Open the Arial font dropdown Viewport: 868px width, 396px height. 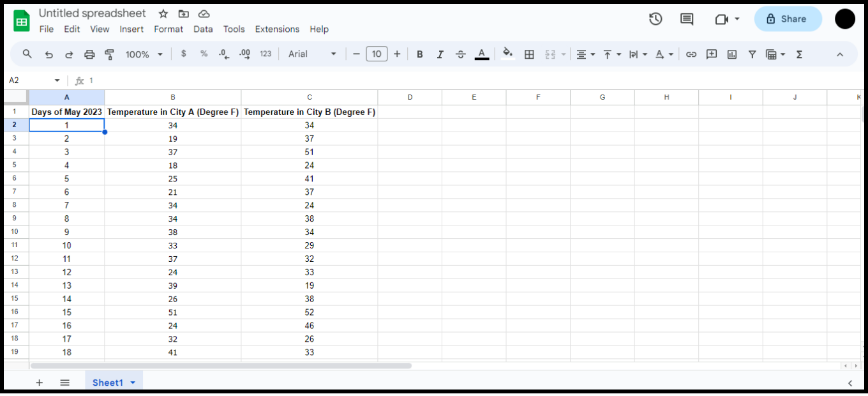[x=312, y=54]
